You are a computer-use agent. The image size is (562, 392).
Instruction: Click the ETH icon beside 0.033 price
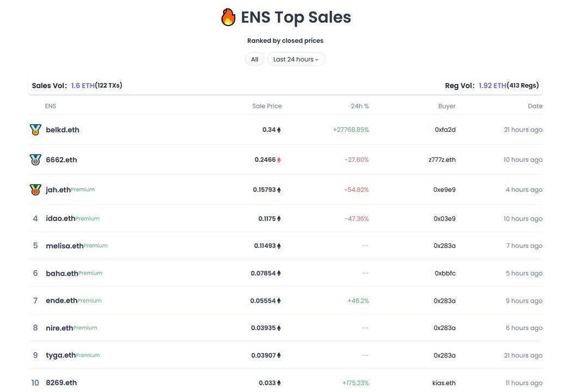coord(279,383)
